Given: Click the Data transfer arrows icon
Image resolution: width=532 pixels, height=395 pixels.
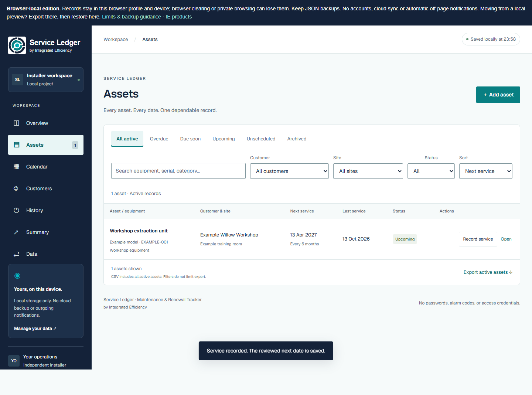Looking at the screenshot, I should click(16, 254).
